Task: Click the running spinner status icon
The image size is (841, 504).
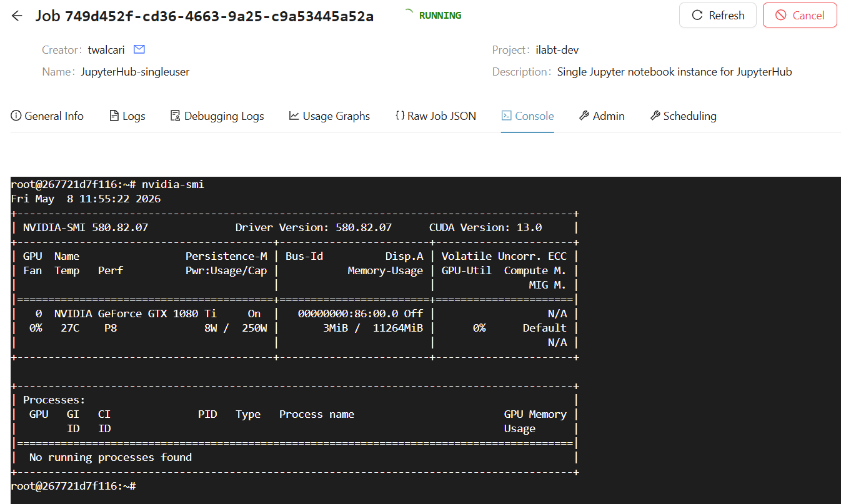Action: 409,13
